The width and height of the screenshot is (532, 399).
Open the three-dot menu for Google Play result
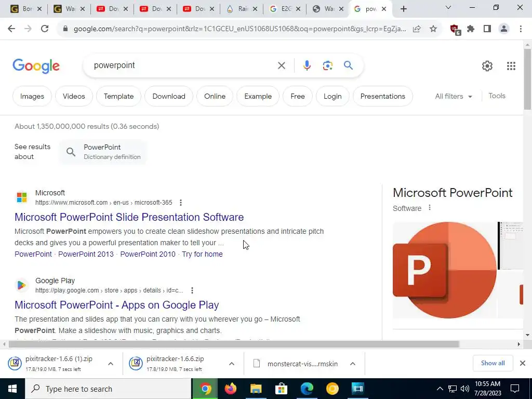pos(192,290)
